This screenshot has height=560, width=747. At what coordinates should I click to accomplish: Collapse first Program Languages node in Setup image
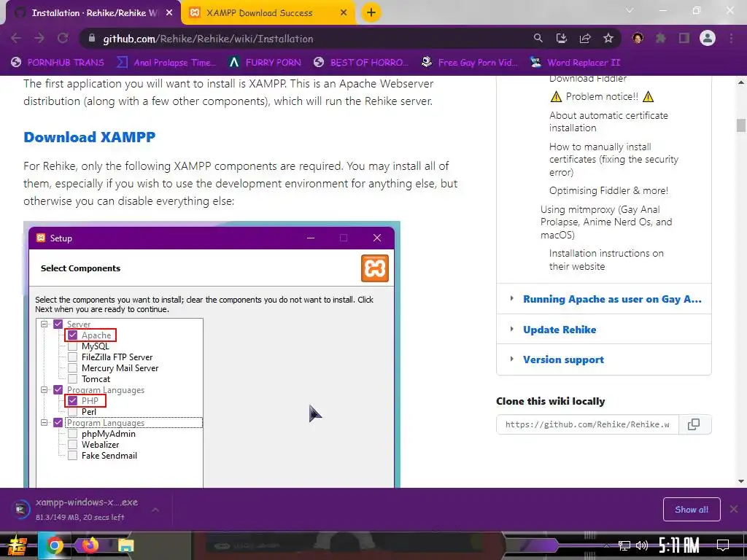[x=44, y=390]
